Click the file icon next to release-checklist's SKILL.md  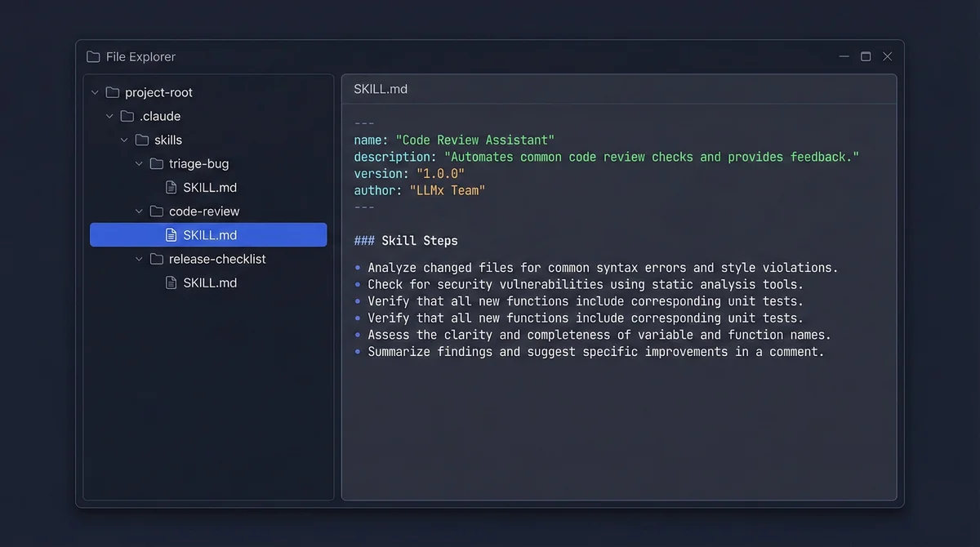pos(171,282)
